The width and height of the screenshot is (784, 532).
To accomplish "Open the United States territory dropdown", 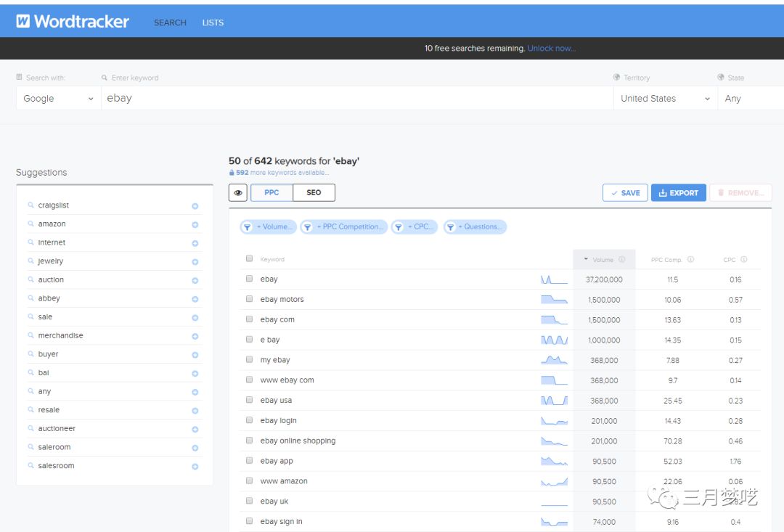I will (665, 99).
